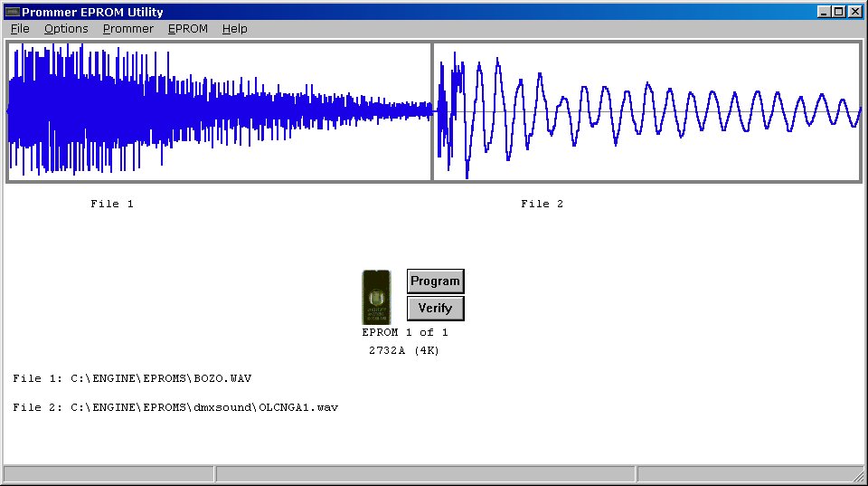
Task: Click the OLCNGA1.wav file path text
Action: tap(175, 407)
